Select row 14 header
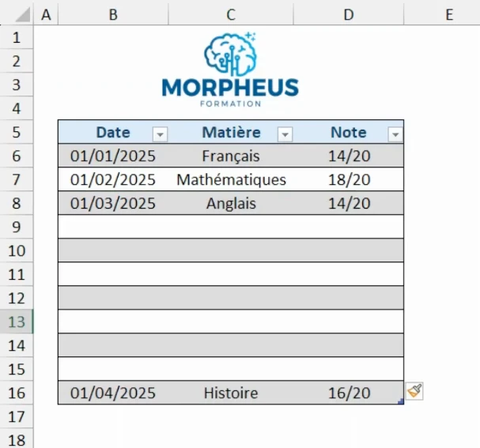Image resolution: width=480 pixels, height=448 pixels. (x=17, y=345)
